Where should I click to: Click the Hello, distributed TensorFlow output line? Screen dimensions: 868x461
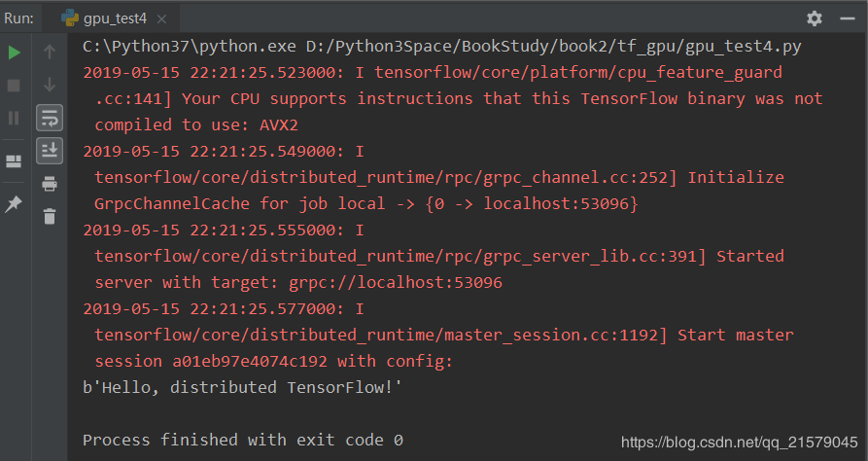(242, 387)
